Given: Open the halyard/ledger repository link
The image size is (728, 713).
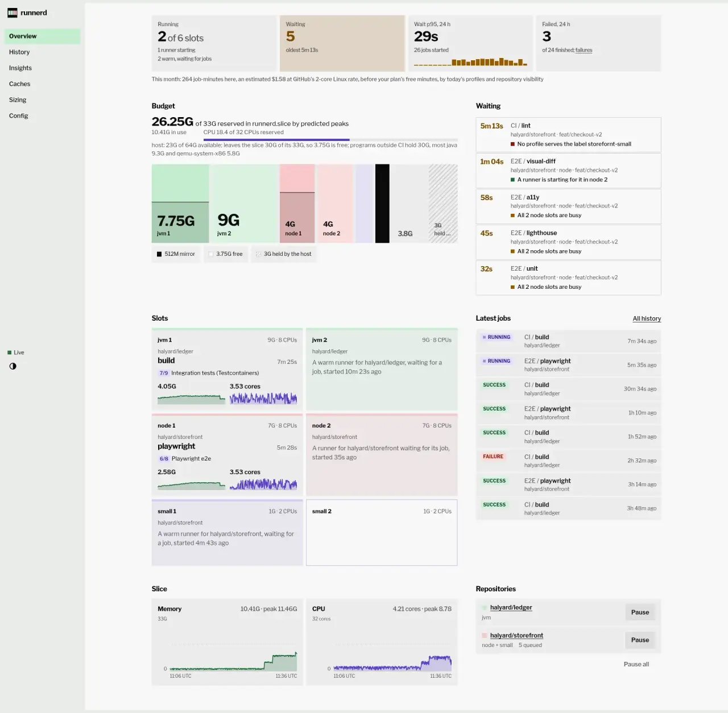Looking at the screenshot, I should coord(511,607).
